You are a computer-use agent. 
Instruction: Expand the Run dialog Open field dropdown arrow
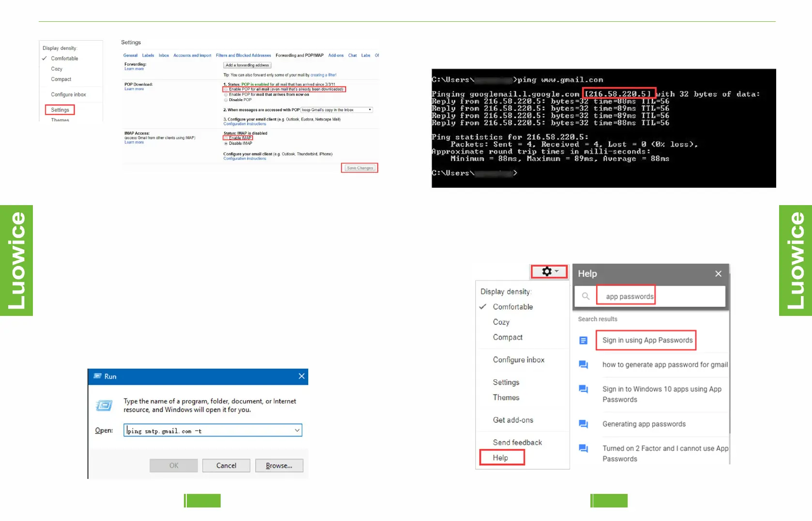pos(297,431)
